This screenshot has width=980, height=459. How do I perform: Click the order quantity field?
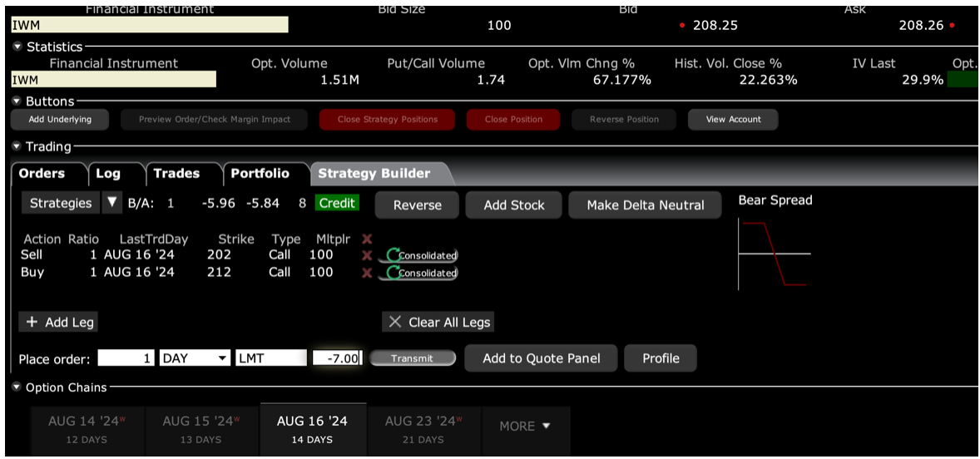[126, 358]
